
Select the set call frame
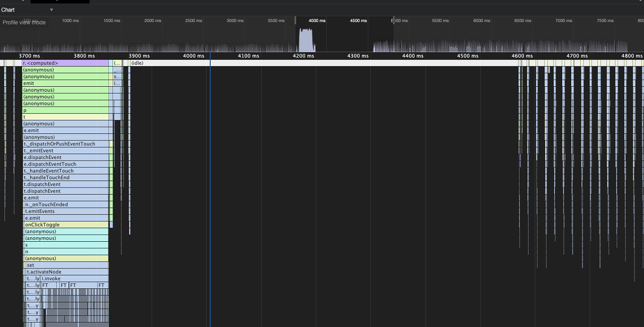[67, 265]
